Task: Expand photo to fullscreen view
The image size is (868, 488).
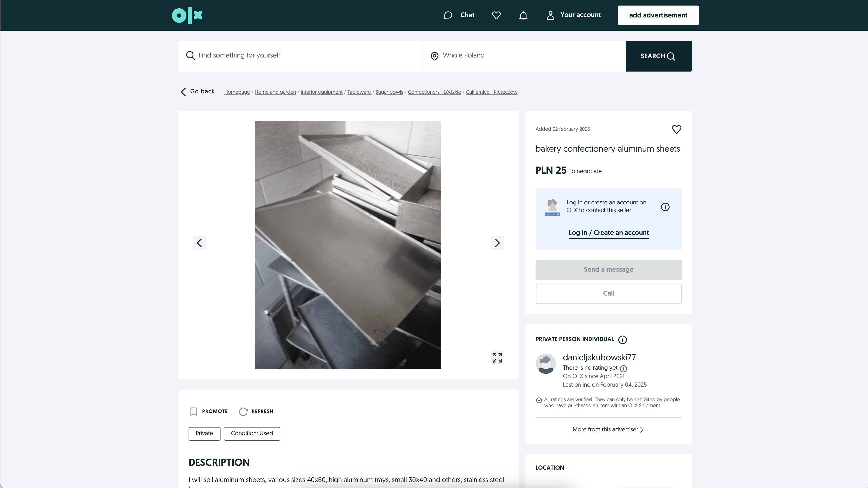Action: click(497, 358)
